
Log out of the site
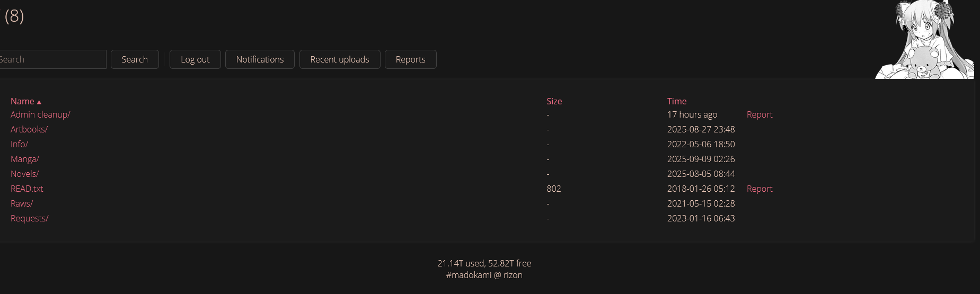[x=195, y=59]
